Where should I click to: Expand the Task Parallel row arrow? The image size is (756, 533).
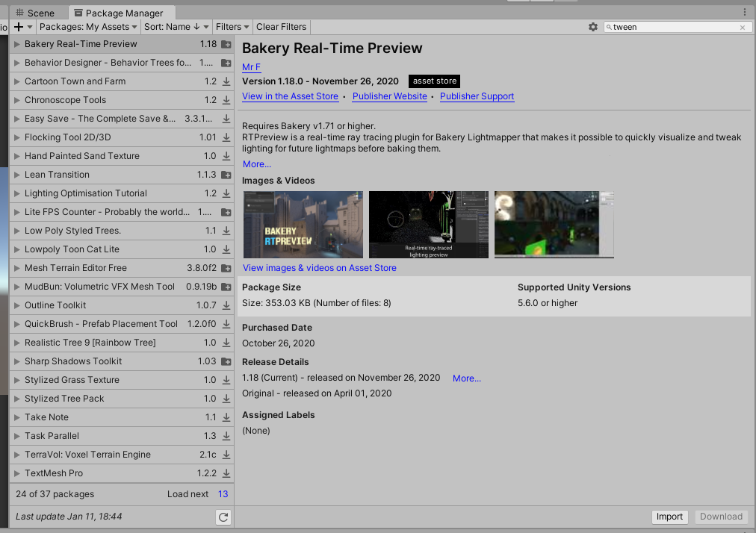point(17,436)
